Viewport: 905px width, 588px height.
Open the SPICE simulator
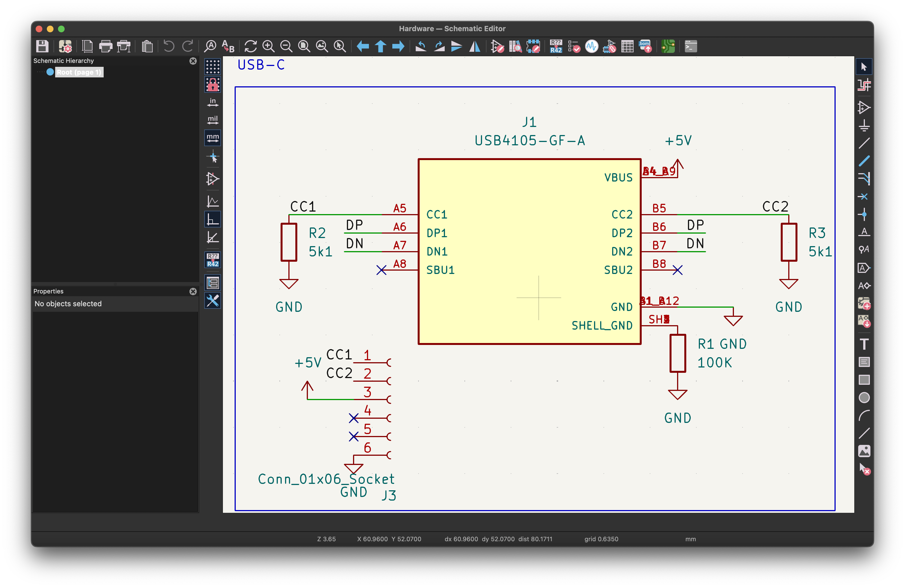click(592, 46)
